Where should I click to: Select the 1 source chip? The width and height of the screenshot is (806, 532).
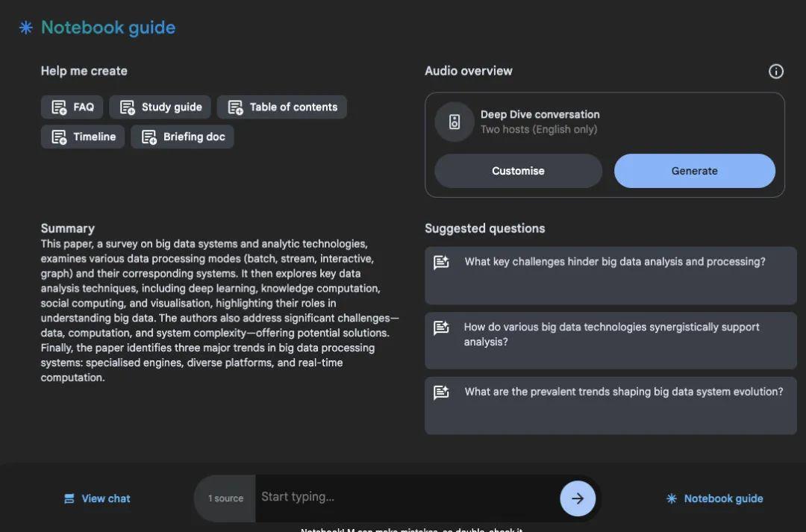click(x=225, y=498)
